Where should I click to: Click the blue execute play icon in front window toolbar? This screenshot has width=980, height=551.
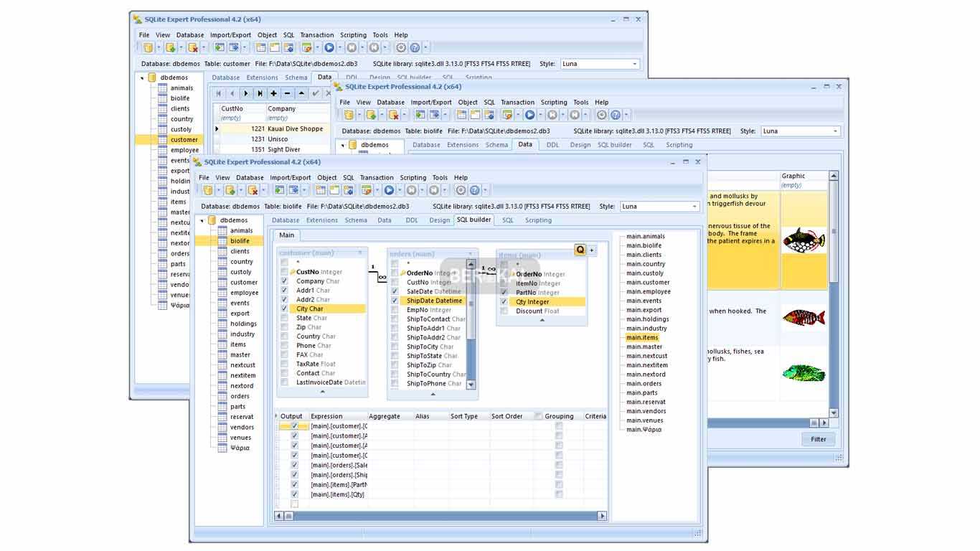(x=389, y=190)
